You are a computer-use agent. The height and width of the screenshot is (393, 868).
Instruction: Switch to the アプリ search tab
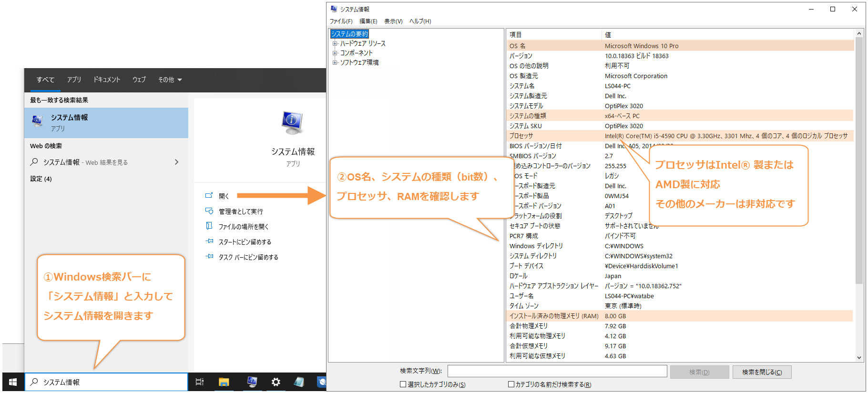74,80
